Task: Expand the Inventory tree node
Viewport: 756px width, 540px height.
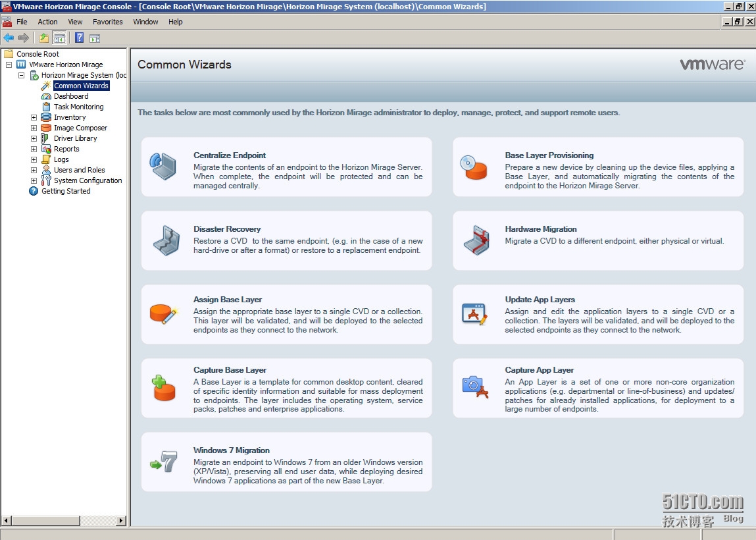Action: click(x=34, y=117)
